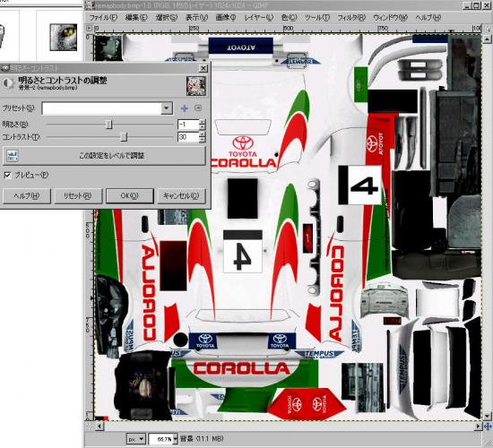Viewport: 493px width, 448px height.
Task: Open the image menu arrow at ruler corner
Action: tap(90, 29)
